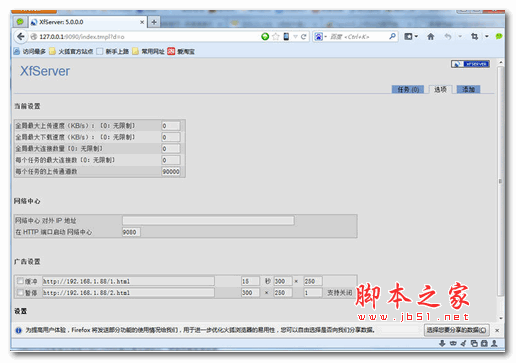Expand the address bar history dropdown arrow

[x=295, y=37]
